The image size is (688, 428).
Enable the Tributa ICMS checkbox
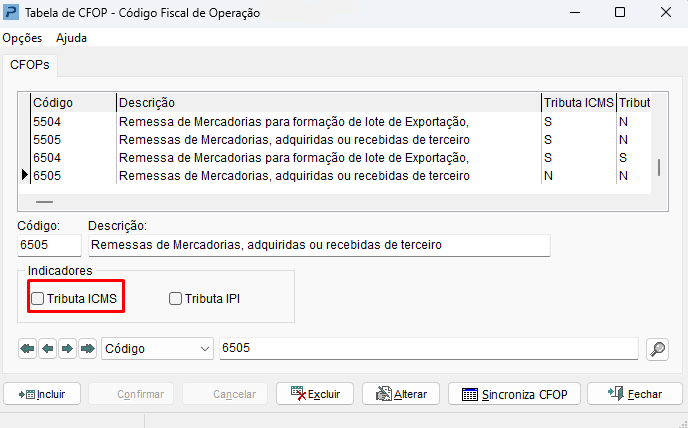coord(38,298)
